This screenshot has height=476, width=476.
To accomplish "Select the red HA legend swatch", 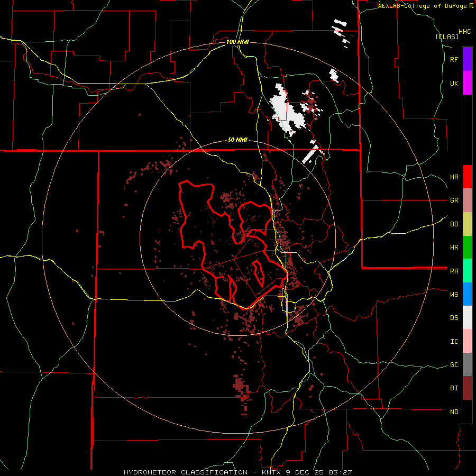I will (467, 177).
